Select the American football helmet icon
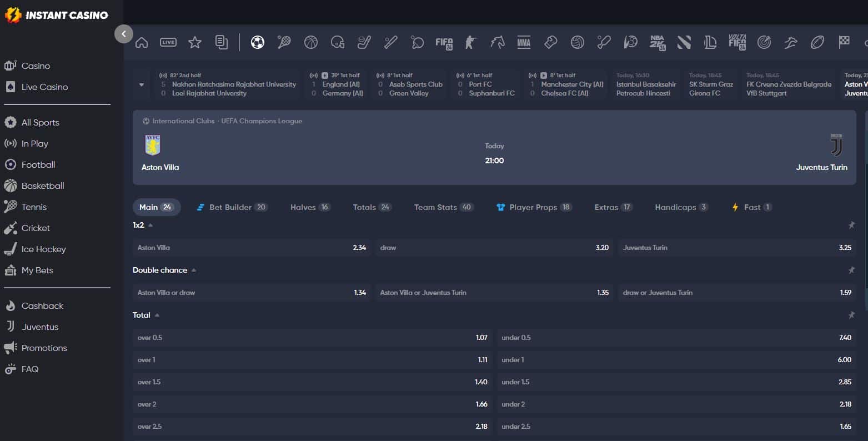868x441 pixels. pos(338,42)
